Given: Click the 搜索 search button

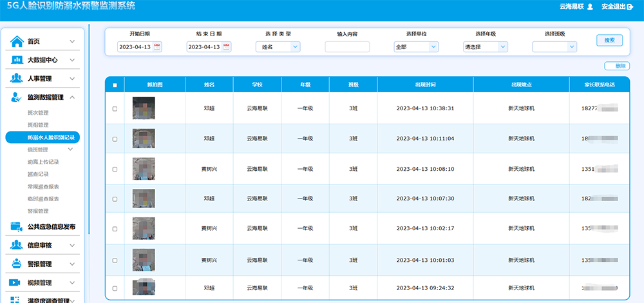Looking at the screenshot, I should [609, 41].
